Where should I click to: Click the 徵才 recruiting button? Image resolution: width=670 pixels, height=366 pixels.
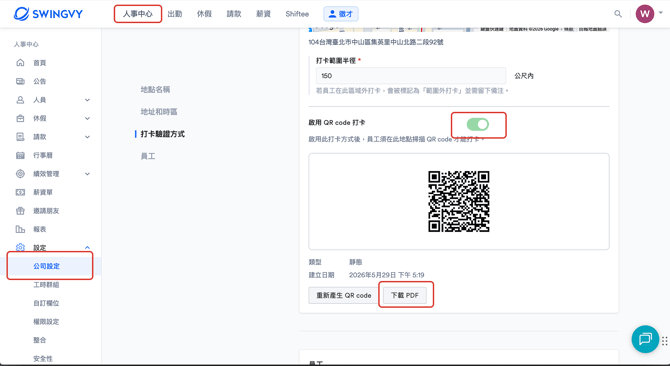(341, 14)
